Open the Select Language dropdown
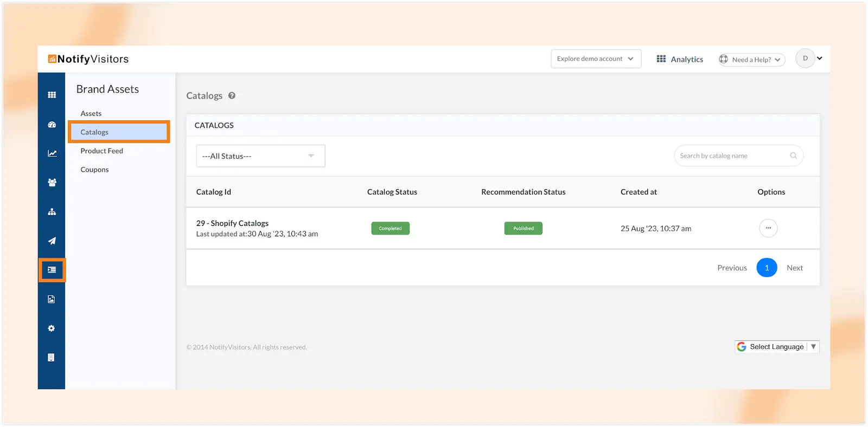This screenshot has height=427, width=868. pos(777,347)
